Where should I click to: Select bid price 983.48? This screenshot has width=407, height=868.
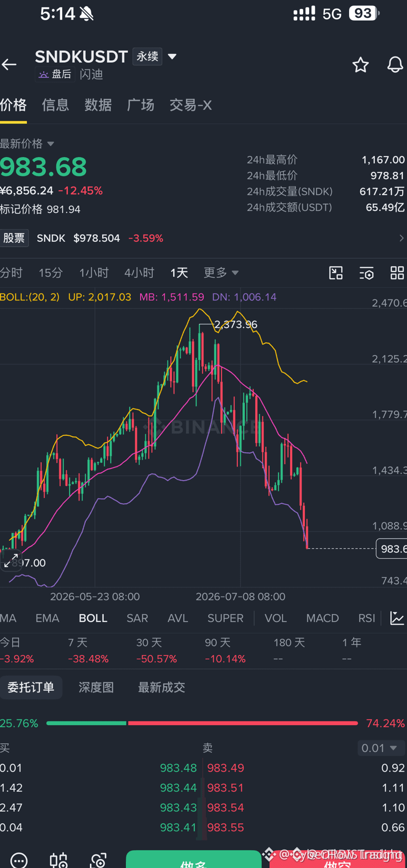tap(178, 768)
